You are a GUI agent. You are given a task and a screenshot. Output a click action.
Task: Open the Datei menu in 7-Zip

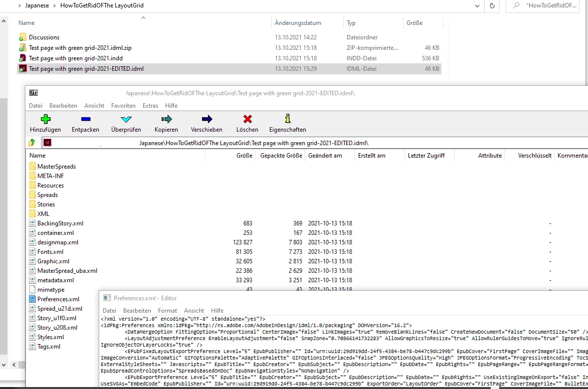point(35,106)
